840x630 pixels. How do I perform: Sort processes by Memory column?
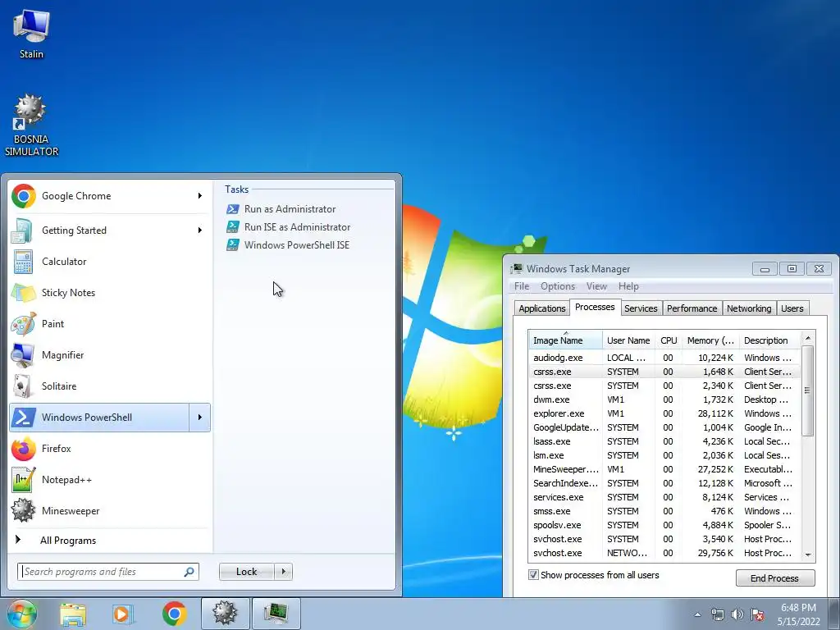711,340
